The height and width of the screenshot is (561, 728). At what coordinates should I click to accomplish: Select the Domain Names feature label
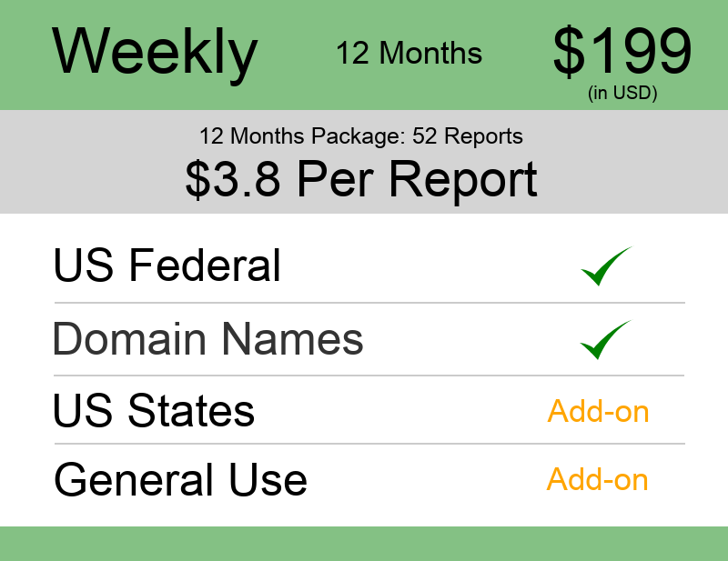[x=208, y=339]
